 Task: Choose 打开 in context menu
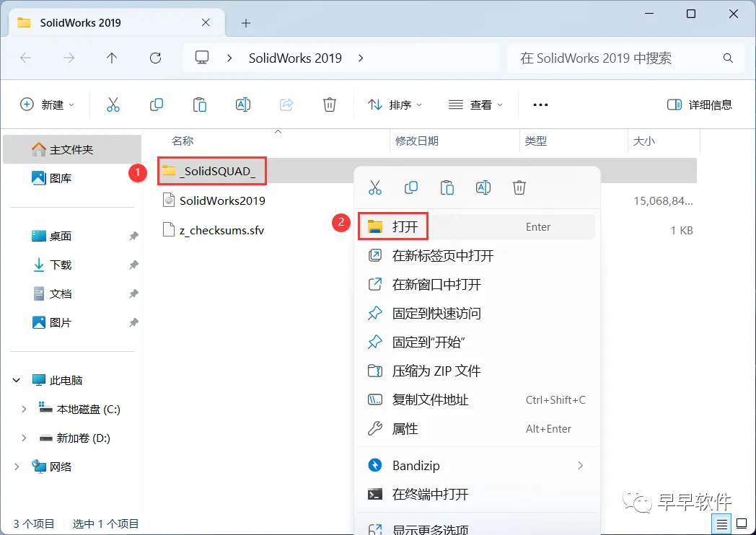point(477,226)
